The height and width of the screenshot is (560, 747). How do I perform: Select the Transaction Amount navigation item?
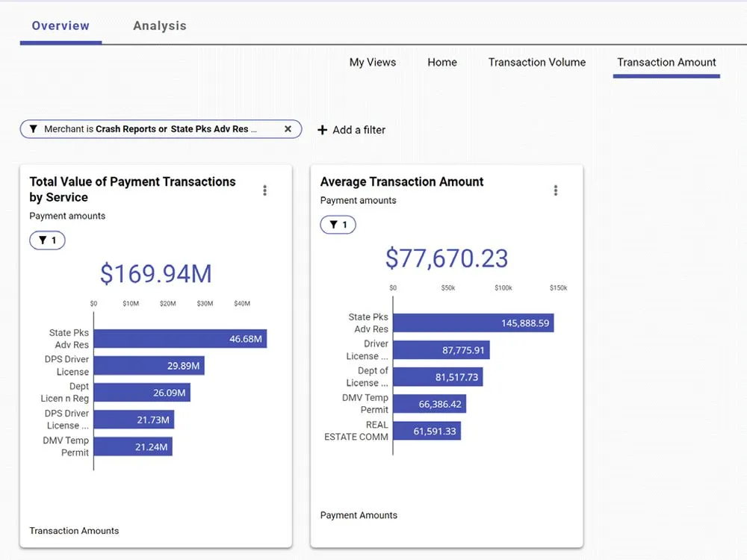tap(666, 63)
